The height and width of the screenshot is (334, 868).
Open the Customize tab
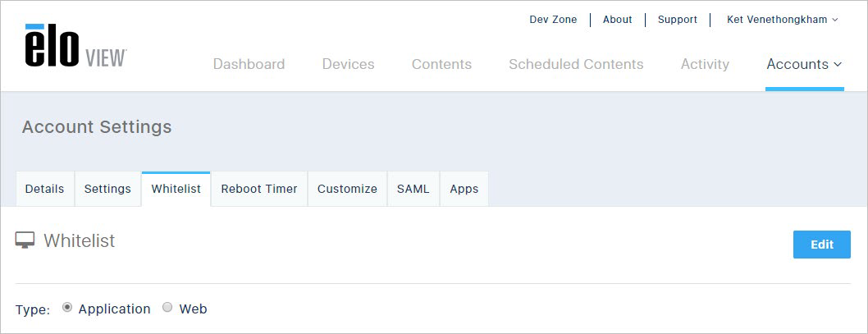tap(347, 189)
